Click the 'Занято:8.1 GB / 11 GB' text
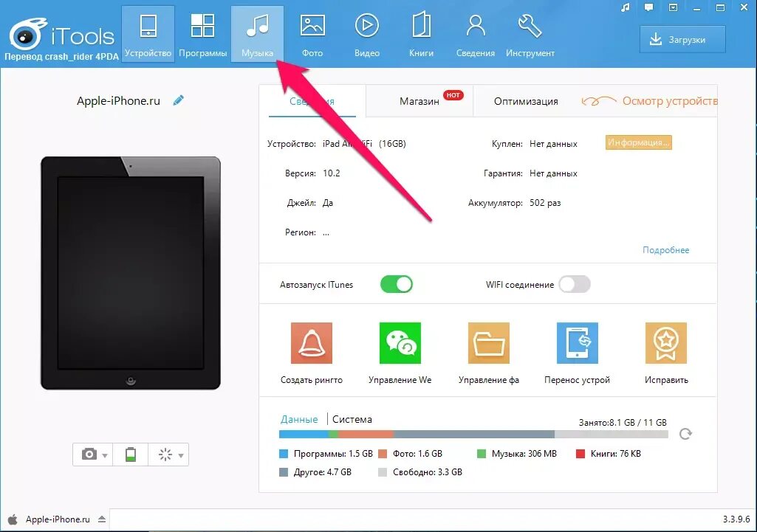 tap(623, 422)
